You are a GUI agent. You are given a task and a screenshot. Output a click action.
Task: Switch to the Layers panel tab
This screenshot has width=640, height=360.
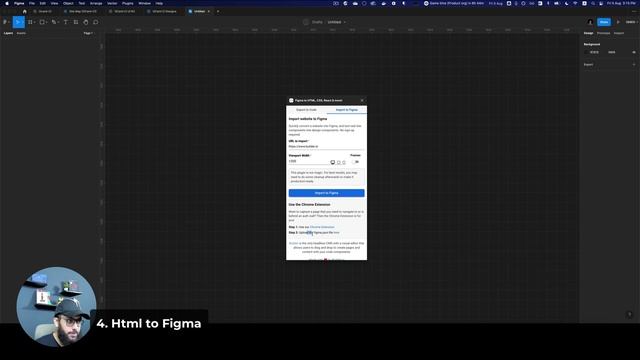pos(8,33)
